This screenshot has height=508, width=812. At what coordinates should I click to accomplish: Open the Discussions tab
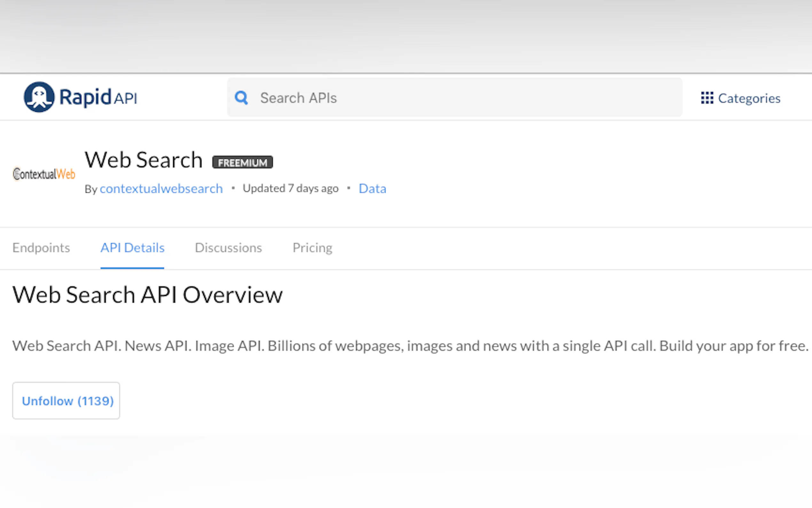click(228, 248)
